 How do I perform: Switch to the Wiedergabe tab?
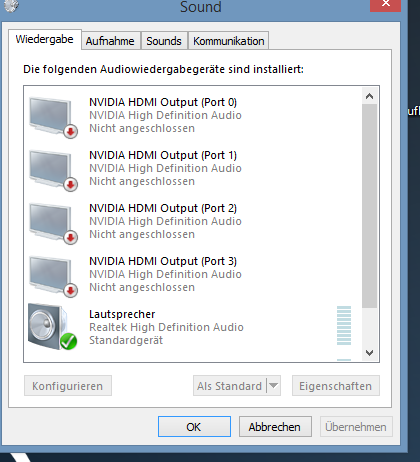coord(44,39)
